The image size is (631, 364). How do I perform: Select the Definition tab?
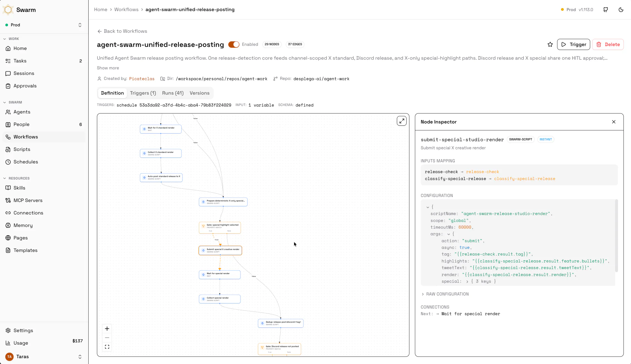[112, 93]
